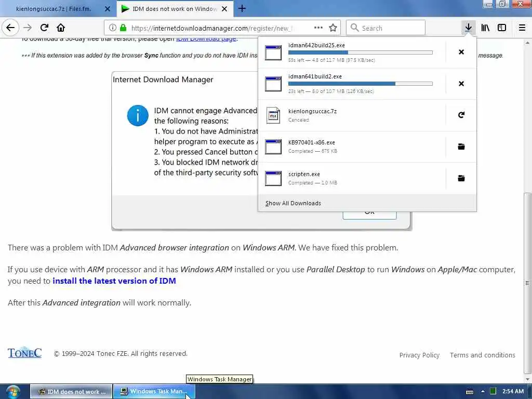532x399 pixels.
Task: Click the Tonec logo
Action: tap(25, 353)
